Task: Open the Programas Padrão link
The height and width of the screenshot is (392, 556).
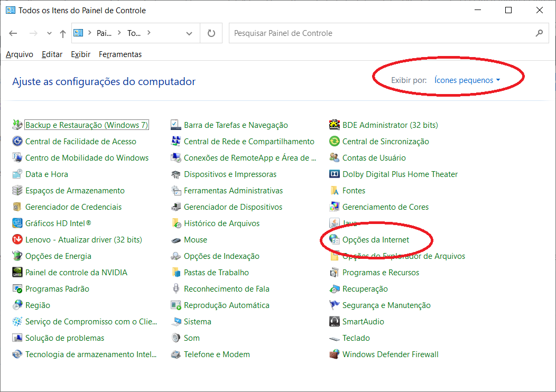Action: pyautogui.click(x=57, y=289)
